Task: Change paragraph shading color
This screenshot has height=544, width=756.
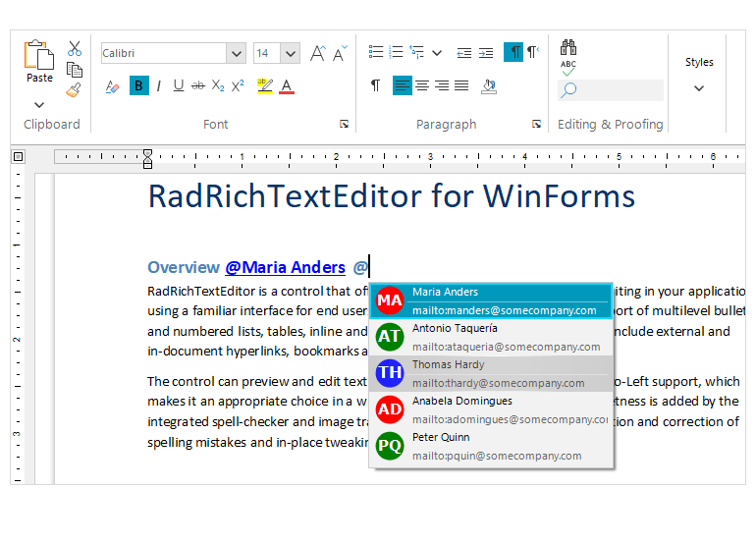Action: click(489, 86)
